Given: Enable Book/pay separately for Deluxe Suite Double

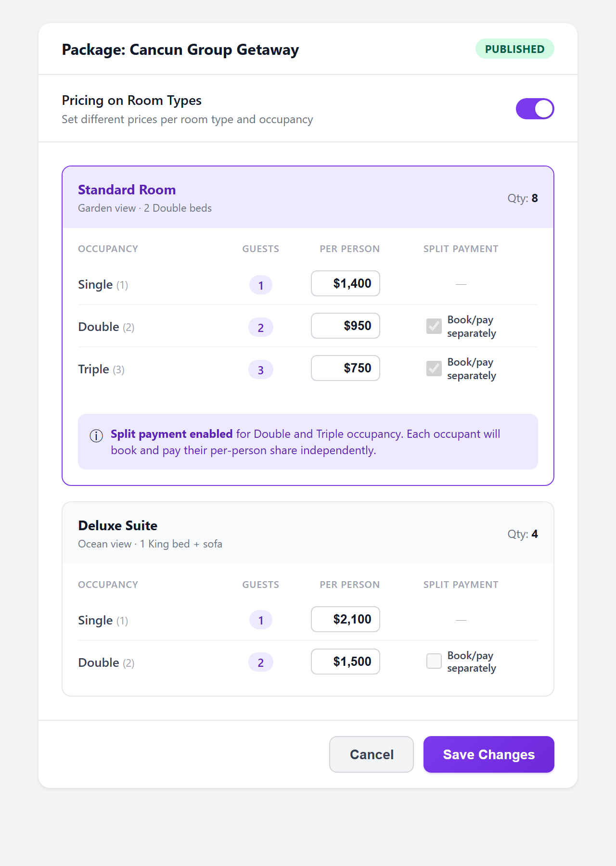Looking at the screenshot, I should click(x=434, y=661).
